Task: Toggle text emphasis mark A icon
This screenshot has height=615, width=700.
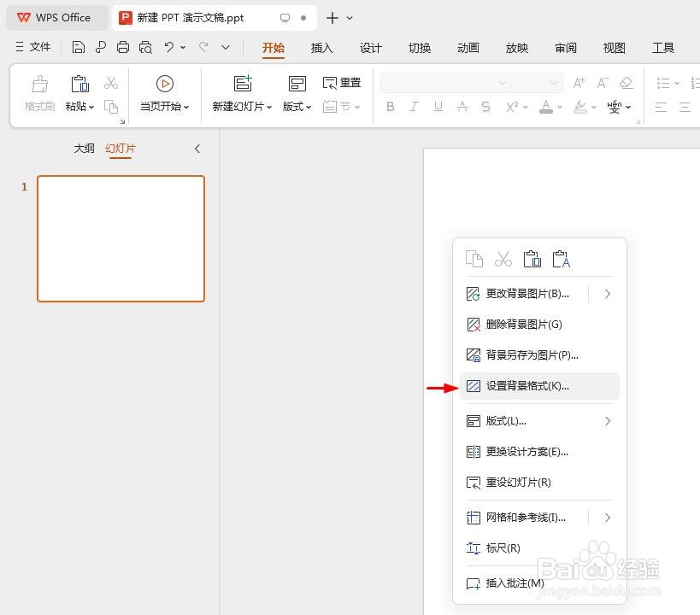Action: 462,107
